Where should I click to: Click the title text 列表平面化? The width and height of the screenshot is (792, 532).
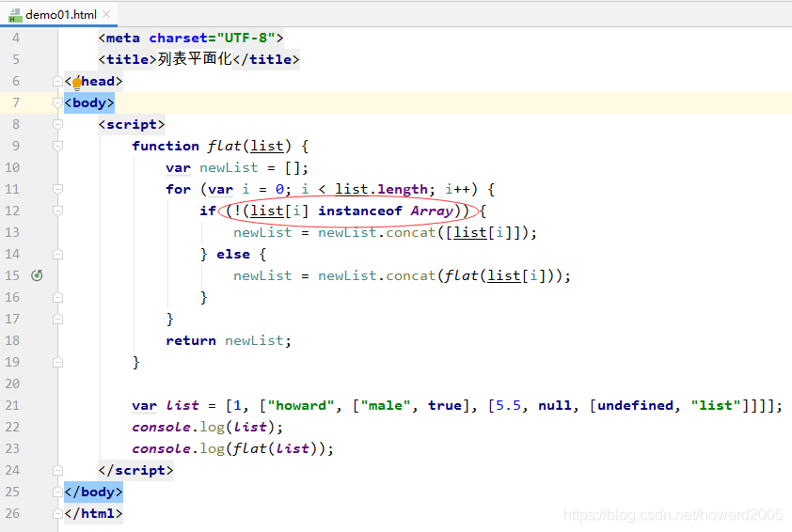click(195, 59)
